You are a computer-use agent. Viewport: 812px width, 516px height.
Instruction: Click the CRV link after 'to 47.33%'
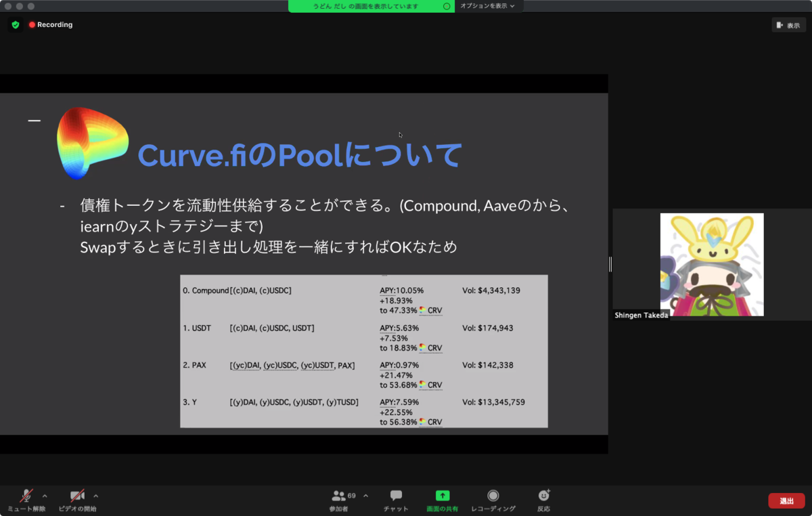coord(434,311)
